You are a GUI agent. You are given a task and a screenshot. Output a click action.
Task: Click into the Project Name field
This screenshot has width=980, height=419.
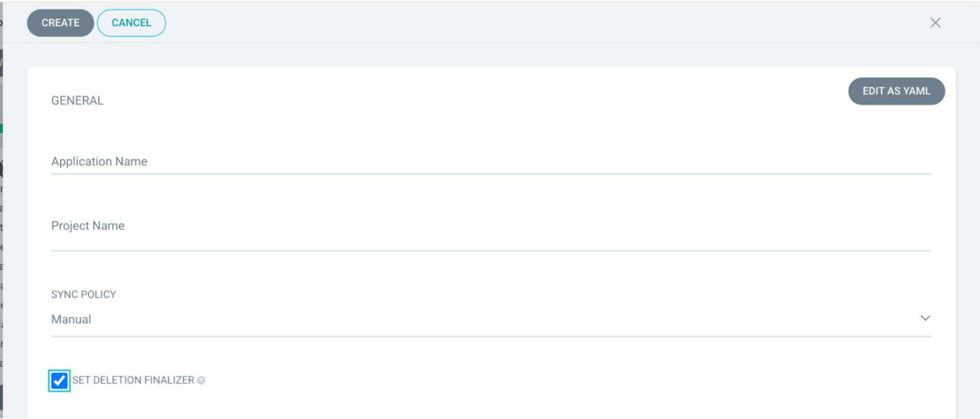490,226
